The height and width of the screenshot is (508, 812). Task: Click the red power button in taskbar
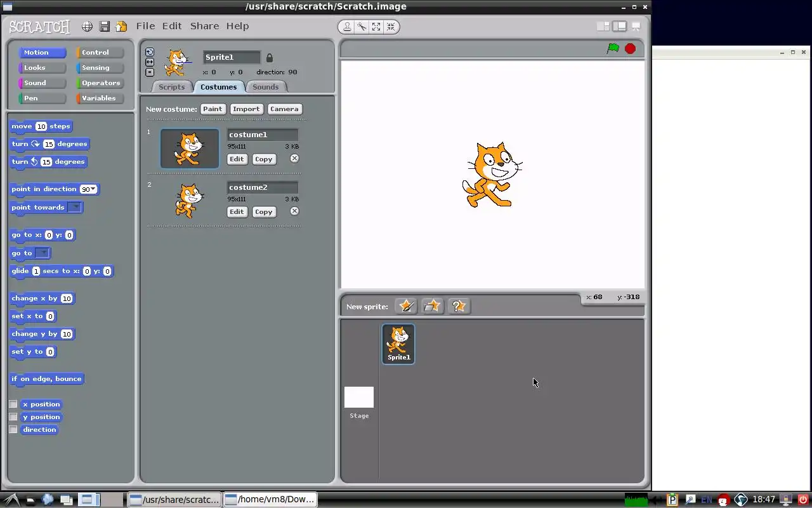click(x=803, y=500)
